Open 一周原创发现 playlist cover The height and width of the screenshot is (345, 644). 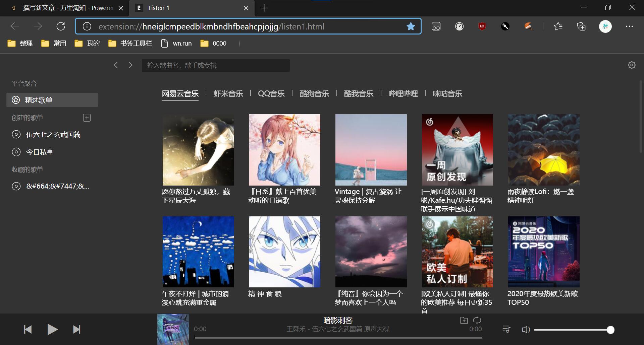(x=458, y=150)
